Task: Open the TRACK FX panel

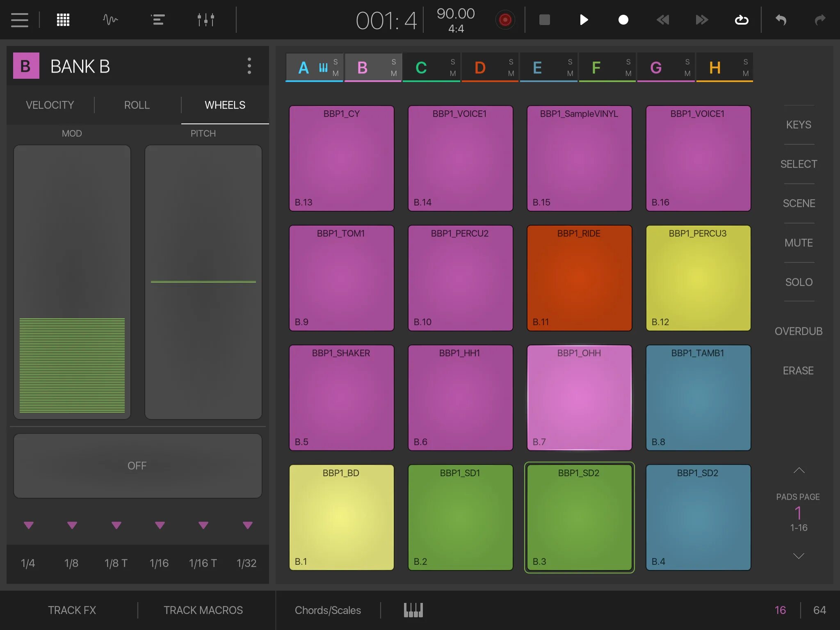Action: 72,610
